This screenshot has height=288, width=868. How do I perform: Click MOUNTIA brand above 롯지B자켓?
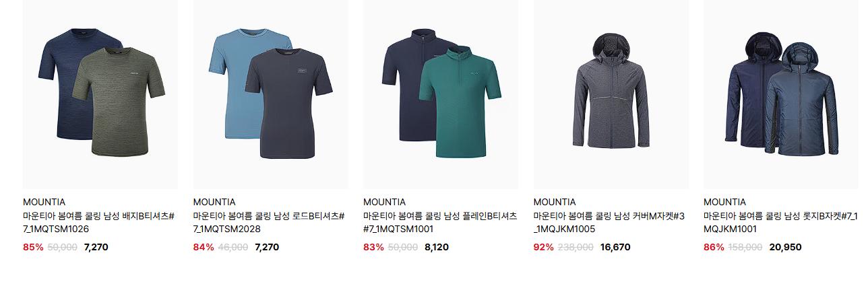pyautogui.click(x=724, y=202)
